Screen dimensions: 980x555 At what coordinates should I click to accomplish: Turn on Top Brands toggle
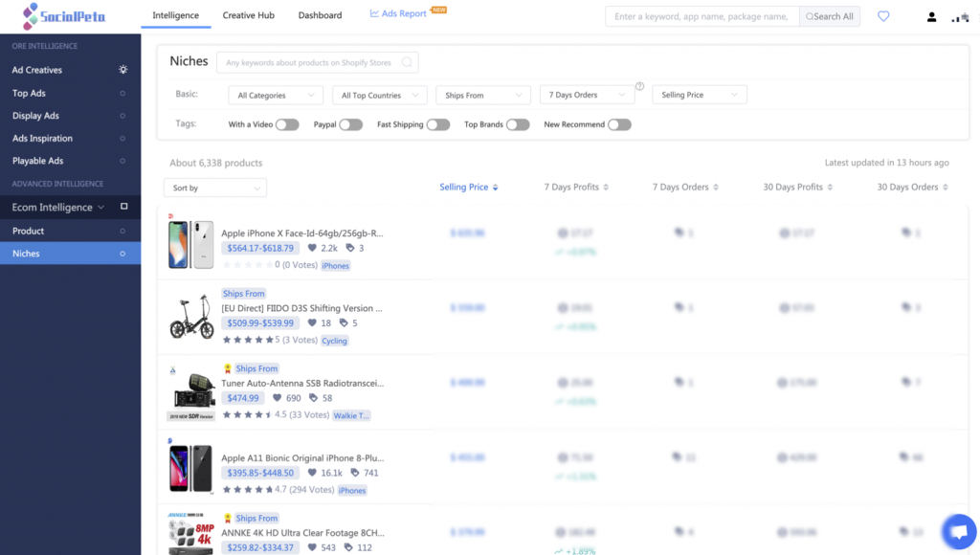point(518,125)
